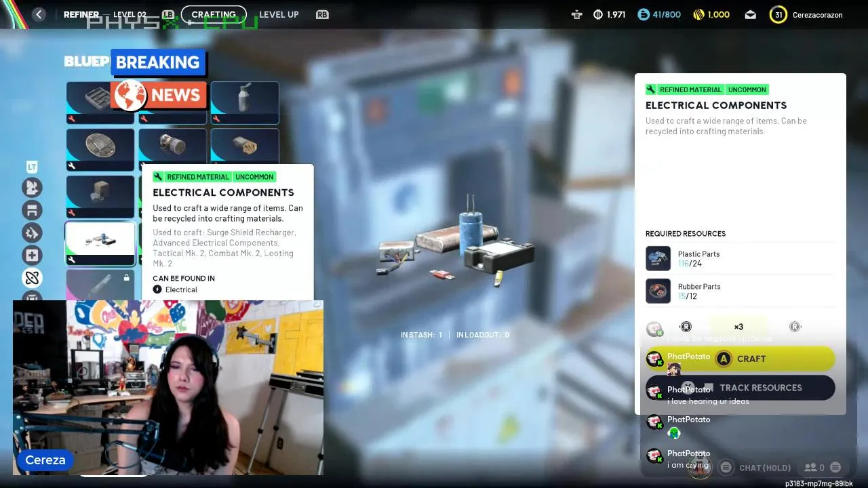Open the menu icon at bottom-right corner
Image resolution: width=868 pixels, height=488 pixels.
point(835,467)
